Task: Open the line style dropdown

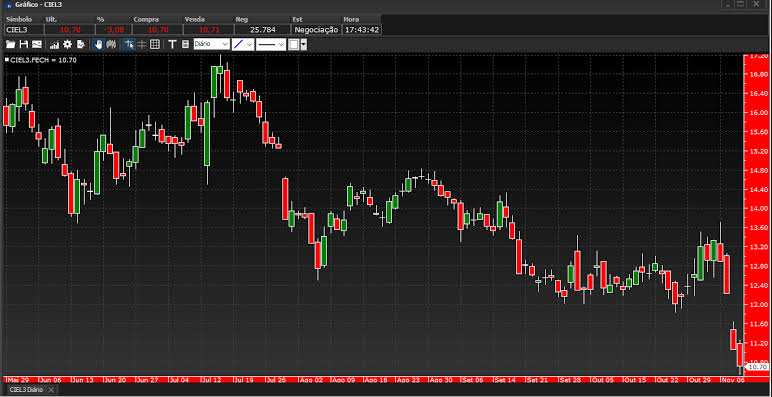Action: pyautogui.click(x=271, y=44)
